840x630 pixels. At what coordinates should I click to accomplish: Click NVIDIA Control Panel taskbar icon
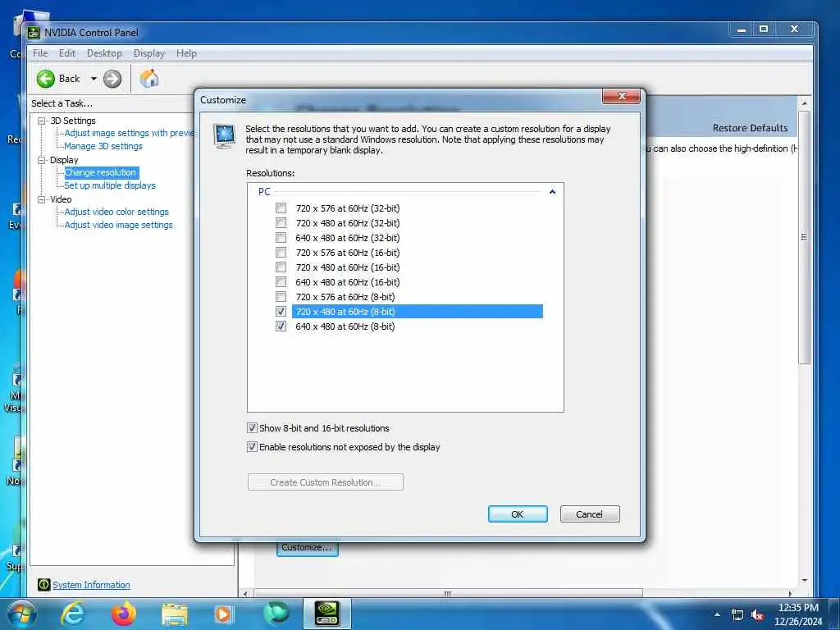tap(326, 614)
